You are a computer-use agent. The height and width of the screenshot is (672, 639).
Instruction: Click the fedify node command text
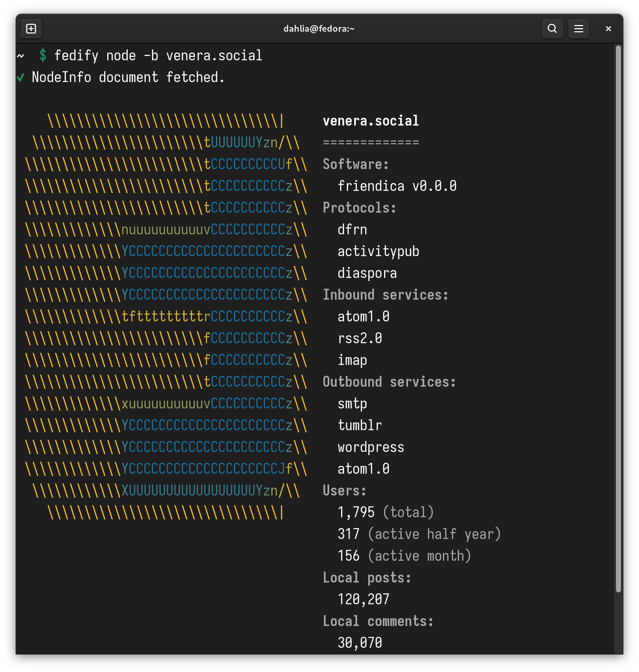158,56
